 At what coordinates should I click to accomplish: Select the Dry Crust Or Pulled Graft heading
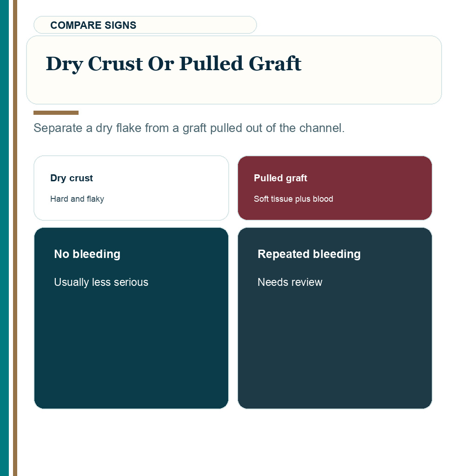pyautogui.click(x=173, y=64)
